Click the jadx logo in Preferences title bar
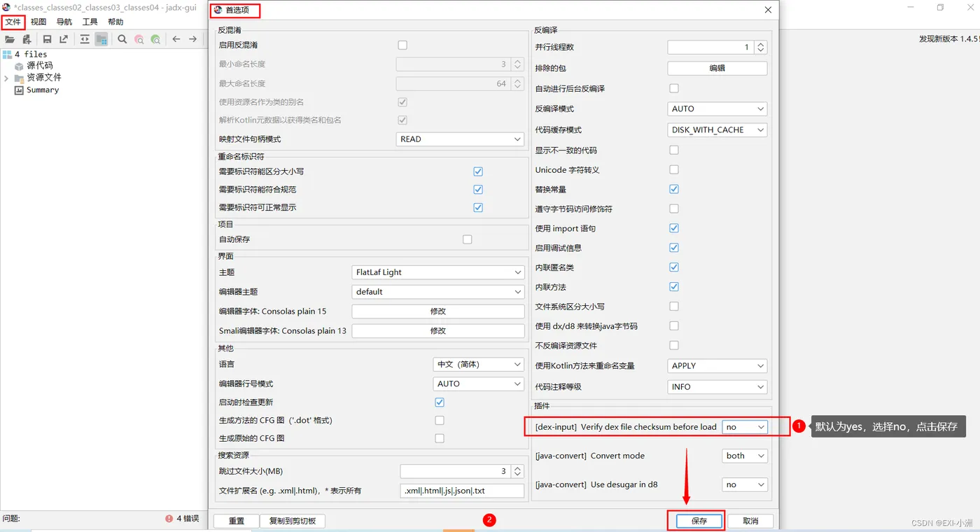The height and width of the screenshot is (532, 980). (x=218, y=10)
